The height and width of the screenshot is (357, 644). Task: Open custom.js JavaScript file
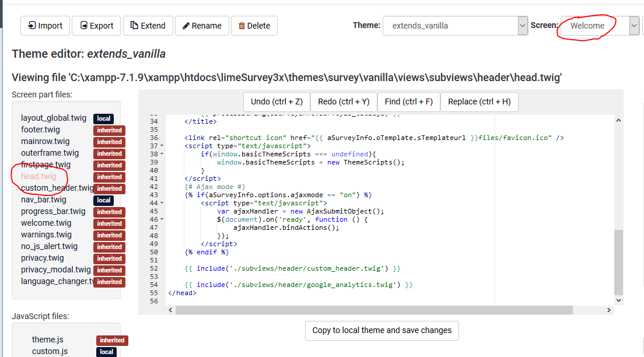point(50,351)
